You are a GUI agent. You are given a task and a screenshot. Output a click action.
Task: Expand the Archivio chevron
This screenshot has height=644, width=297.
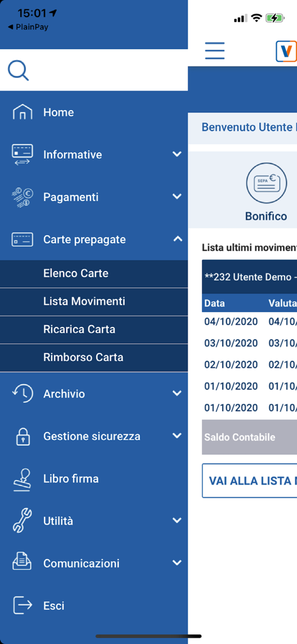(x=177, y=393)
